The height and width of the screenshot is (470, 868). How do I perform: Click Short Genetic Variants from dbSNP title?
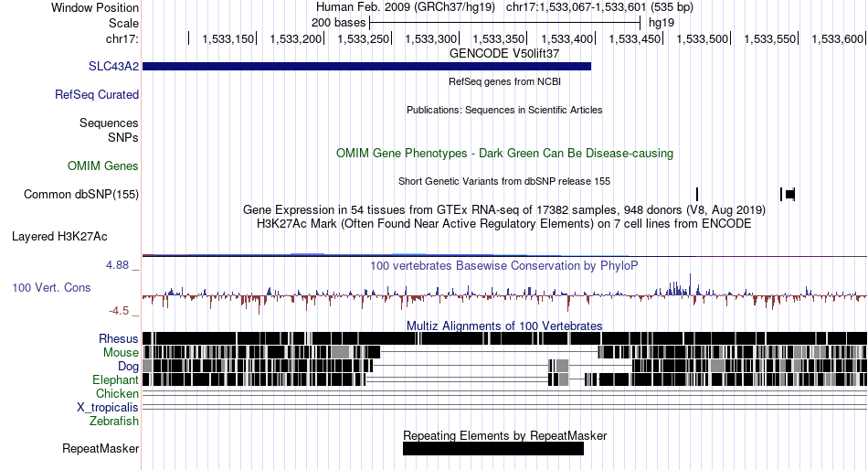504,181
